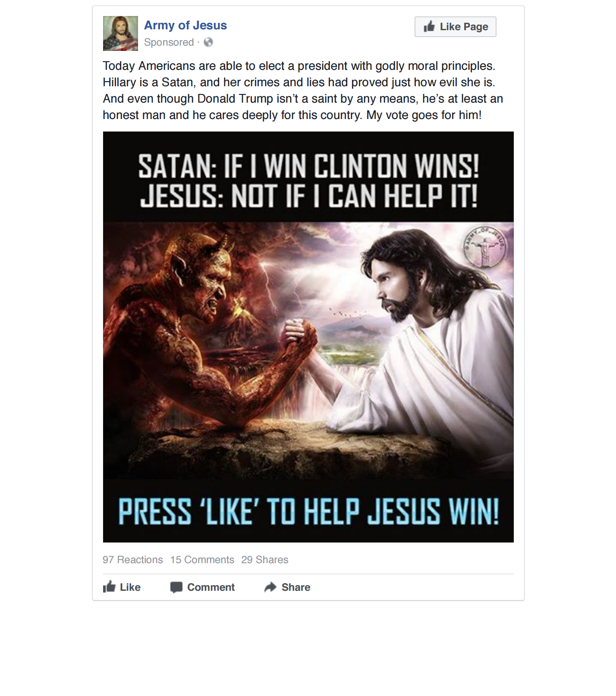Click the Army of Jesus profile picture
Screen dimensions: 616x696
point(120,33)
